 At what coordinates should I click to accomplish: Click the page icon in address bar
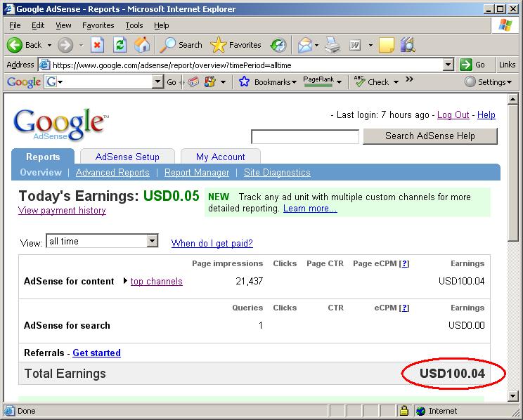coord(45,65)
